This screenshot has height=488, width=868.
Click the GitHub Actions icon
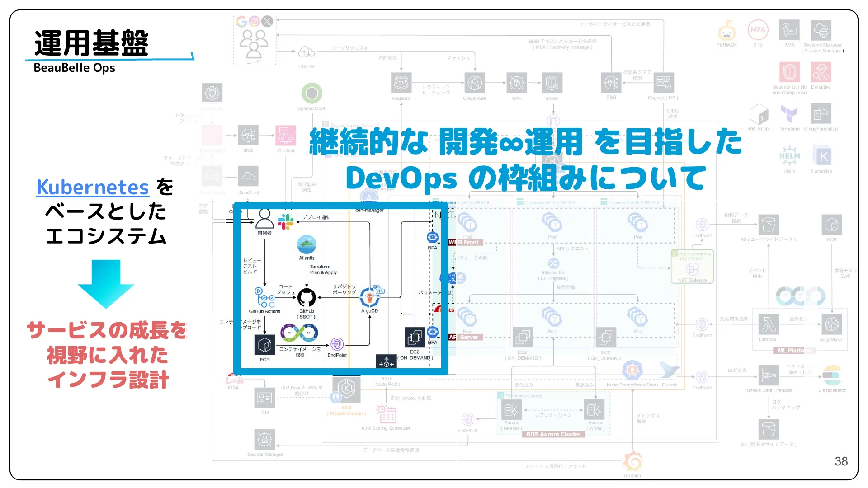[x=264, y=297]
